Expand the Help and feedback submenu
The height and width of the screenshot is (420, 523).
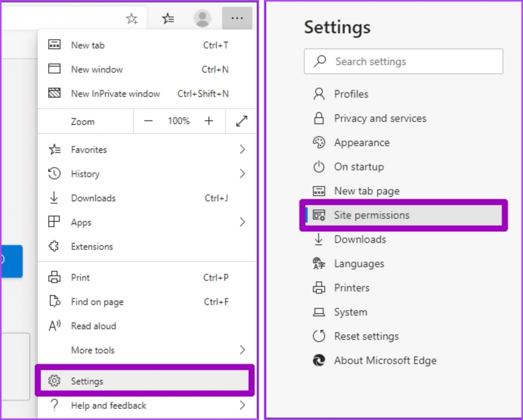[242, 405]
